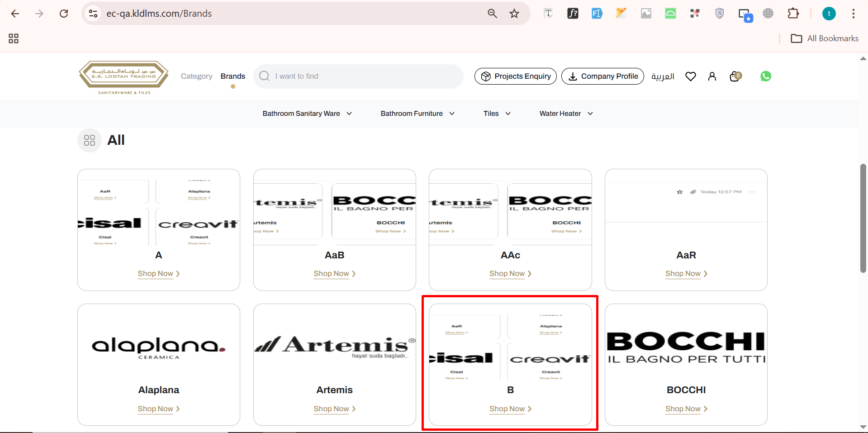Reload the page
868x433 pixels.
coord(64,14)
